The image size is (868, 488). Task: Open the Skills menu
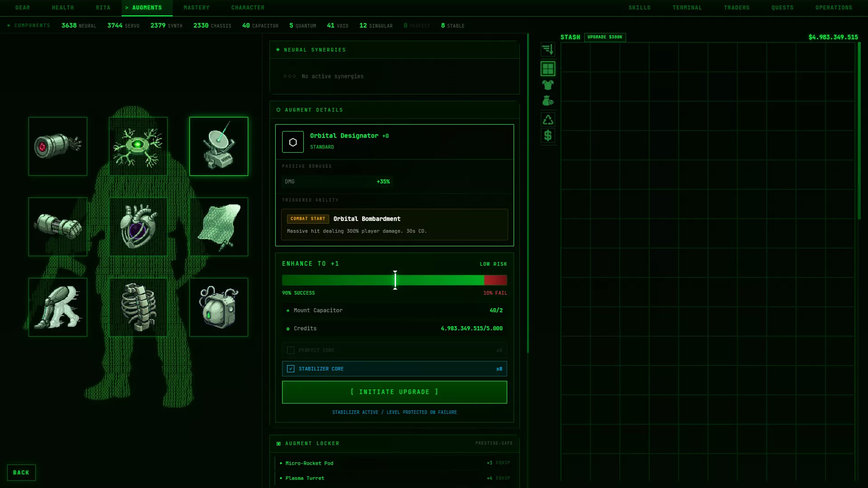pos(640,8)
